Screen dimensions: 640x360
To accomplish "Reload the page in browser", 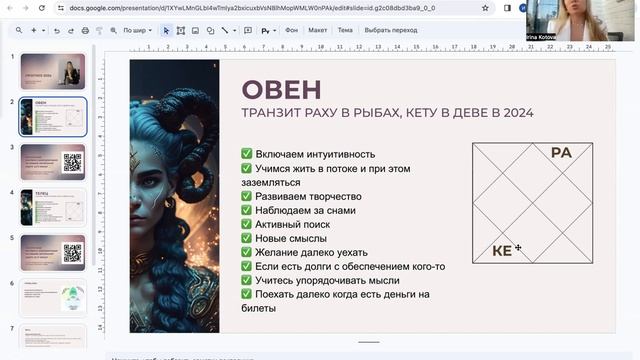I will (42, 8).
